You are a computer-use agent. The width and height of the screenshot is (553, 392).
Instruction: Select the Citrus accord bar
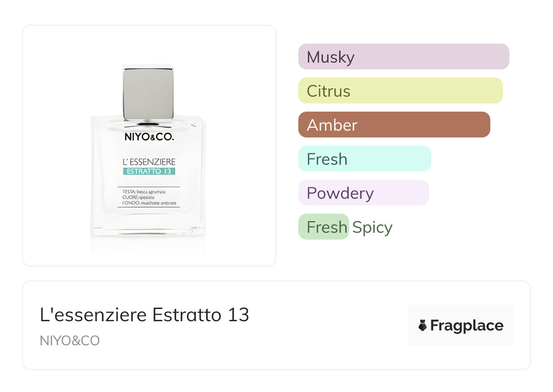click(x=400, y=91)
